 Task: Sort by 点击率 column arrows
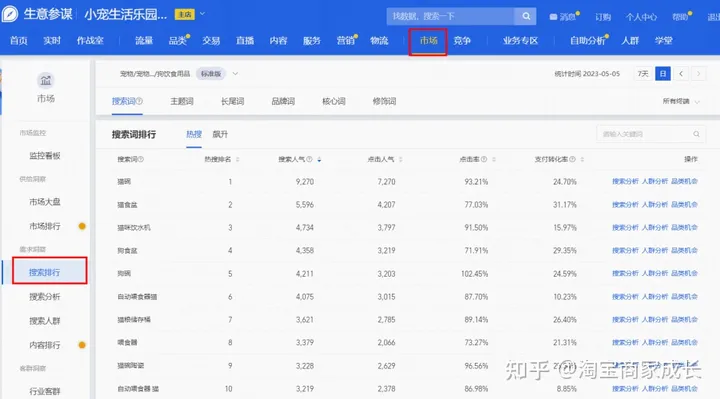[494, 159]
